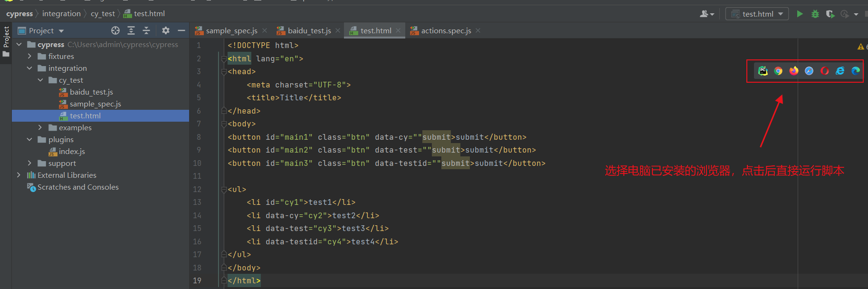Expand the support folder
Screen dimensions: 868x289
[29, 163]
